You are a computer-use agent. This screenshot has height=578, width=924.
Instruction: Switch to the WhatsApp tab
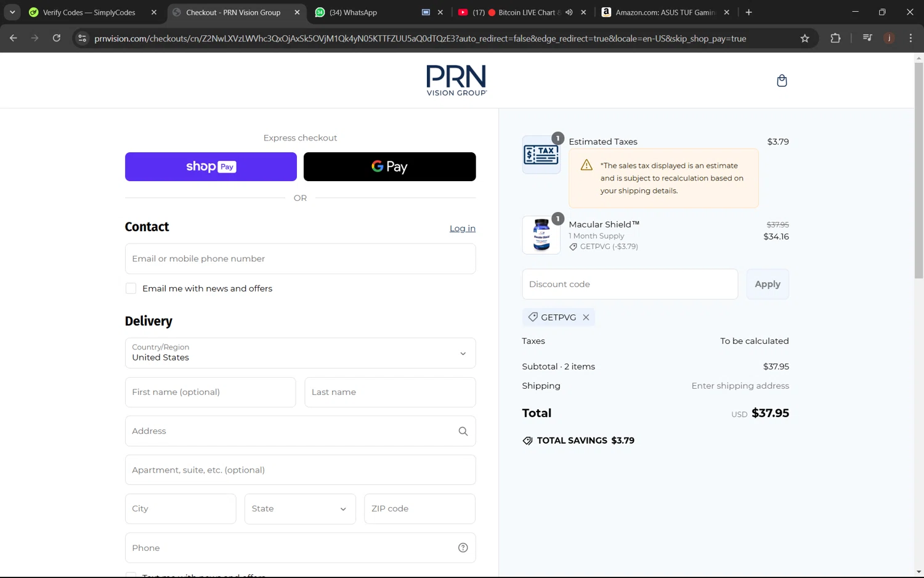click(353, 12)
